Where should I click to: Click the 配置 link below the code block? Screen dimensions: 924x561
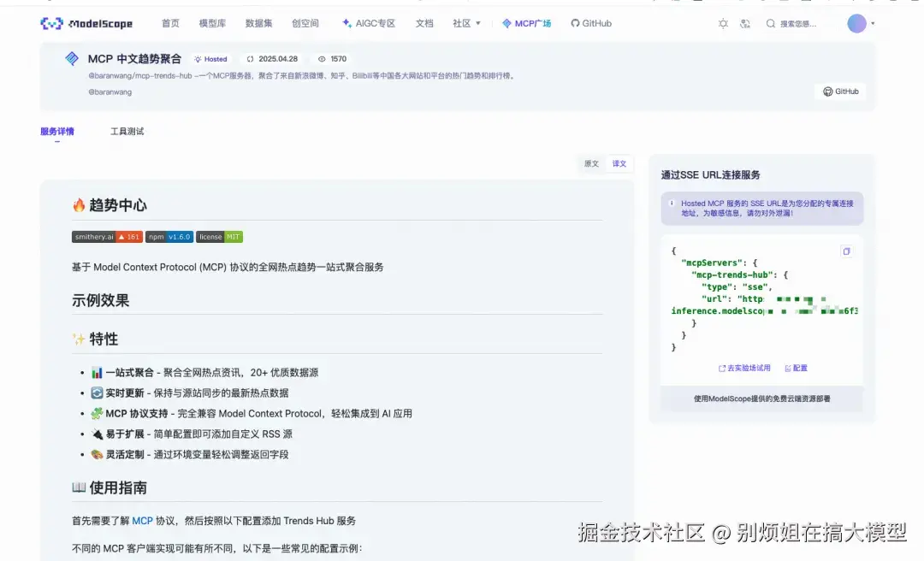click(x=795, y=368)
